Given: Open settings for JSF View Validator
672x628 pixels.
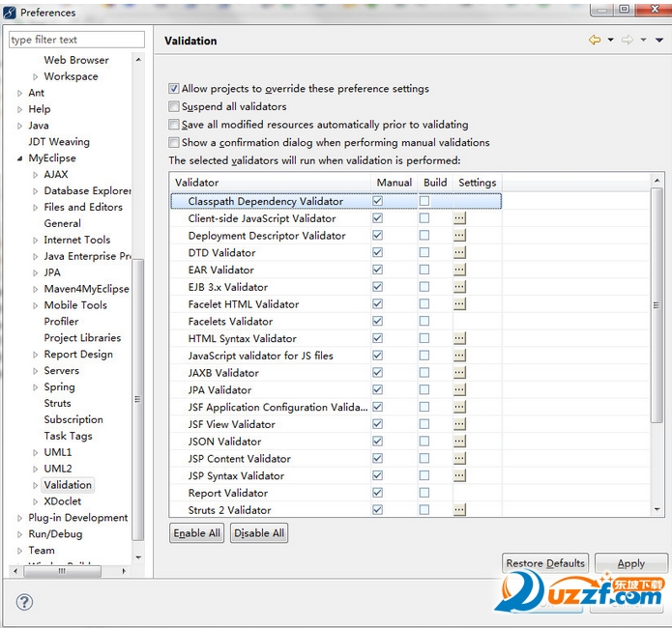Looking at the screenshot, I should point(459,424).
